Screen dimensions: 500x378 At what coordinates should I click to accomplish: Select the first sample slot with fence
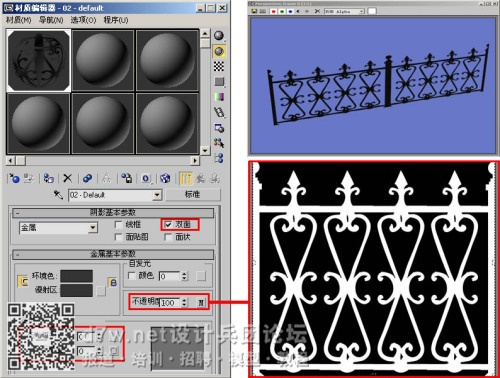coord(39,61)
